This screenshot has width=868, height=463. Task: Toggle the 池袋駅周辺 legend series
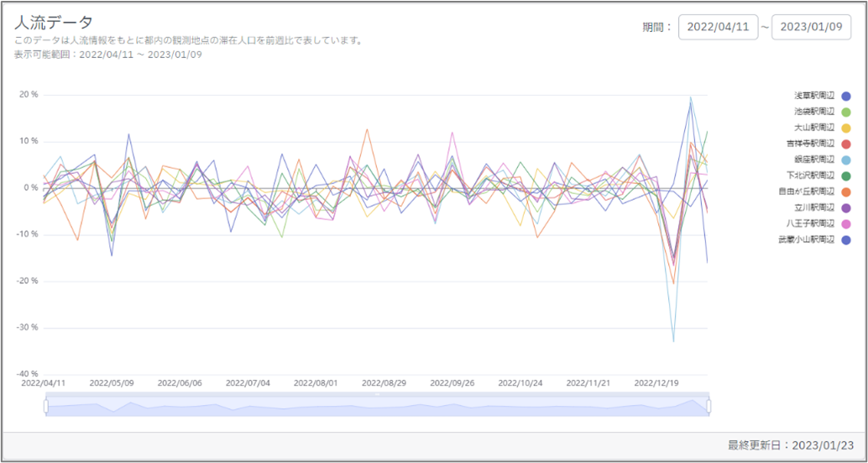[822, 113]
